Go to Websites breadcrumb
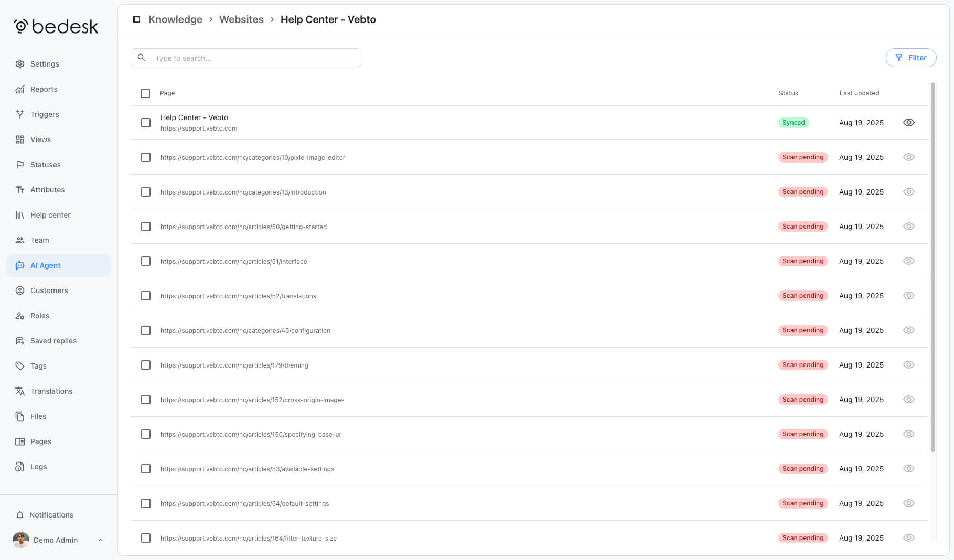Viewport: 954px width, 560px height. point(241,19)
